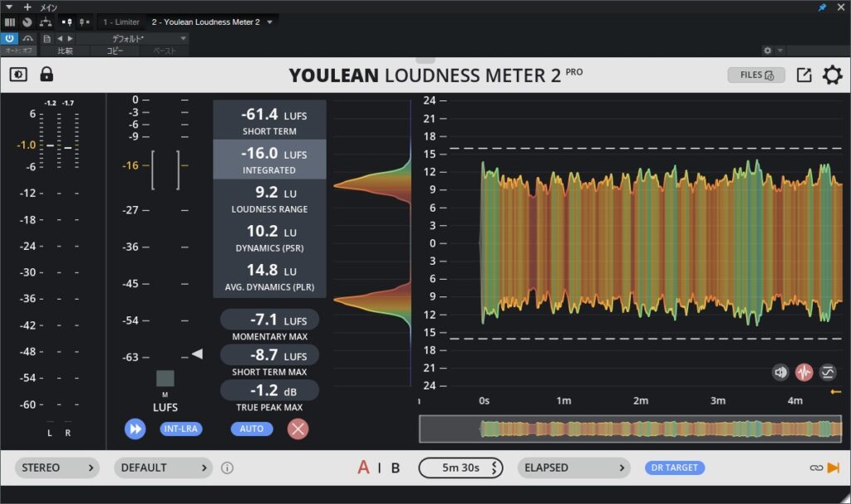851x504 pixels.
Task: Open the Youlean settings gear
Action: click(832, 75)
